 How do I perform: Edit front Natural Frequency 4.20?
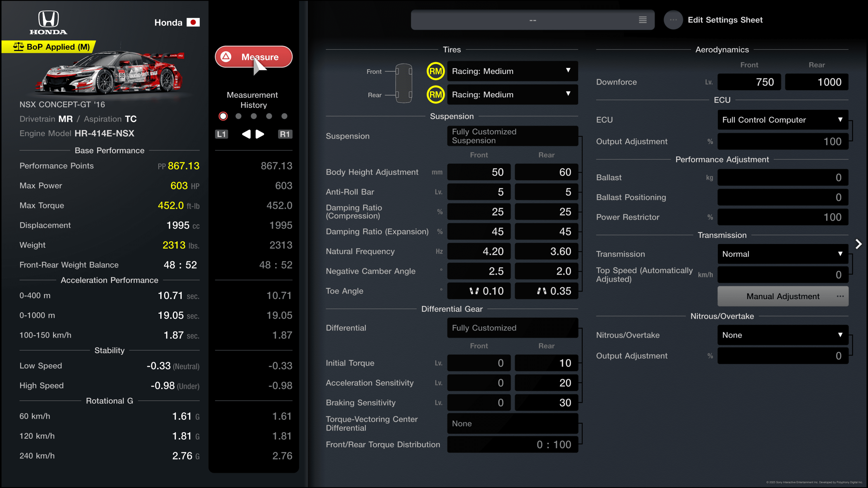(479, 252)
